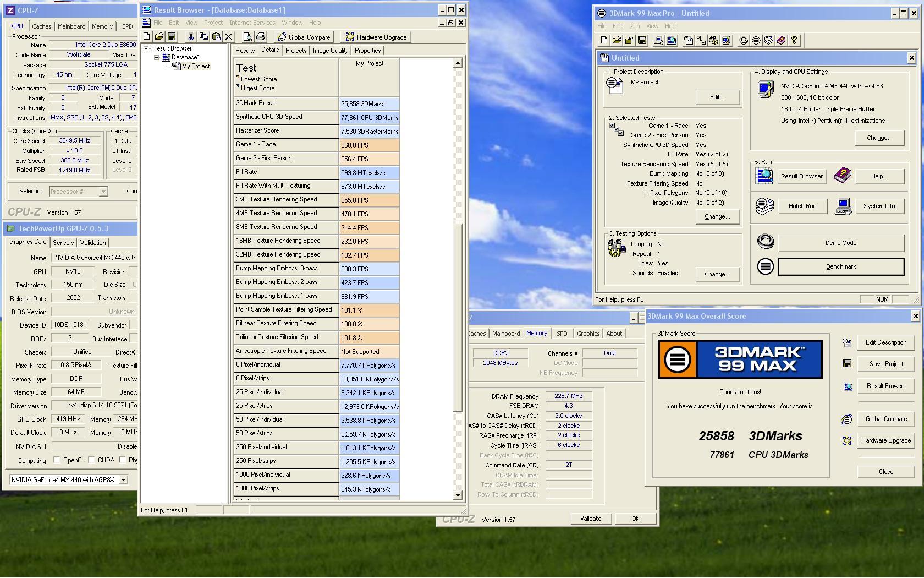Collapse the Result Browser tree root node
This screenshot has width=924, height=578.
(x=146, y=48)
